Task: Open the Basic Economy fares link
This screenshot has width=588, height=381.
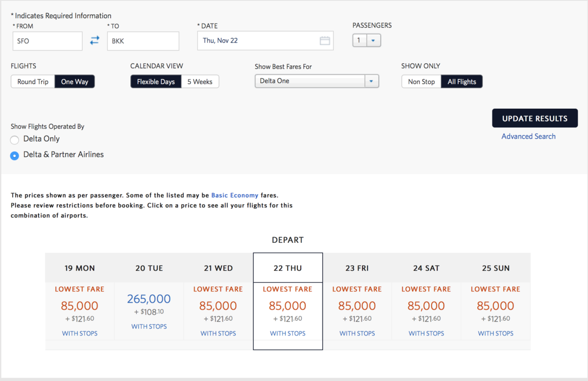Action: [235, 195]
